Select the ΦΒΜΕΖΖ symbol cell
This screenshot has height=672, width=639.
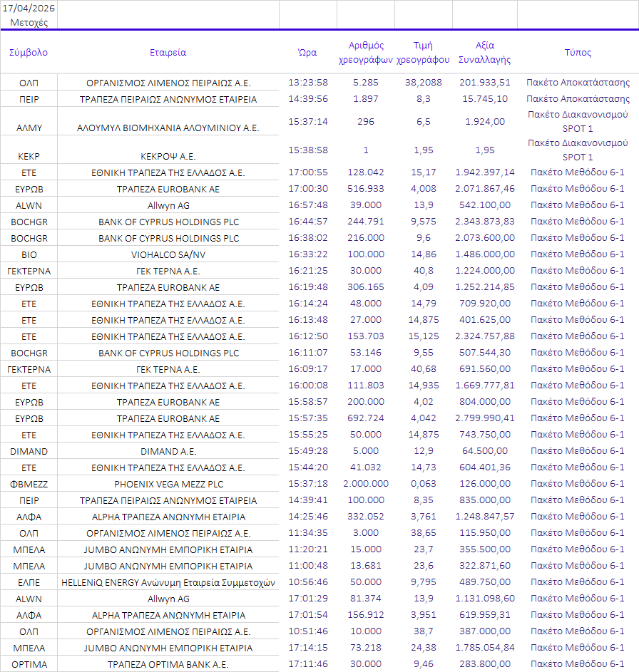point(29,485)
